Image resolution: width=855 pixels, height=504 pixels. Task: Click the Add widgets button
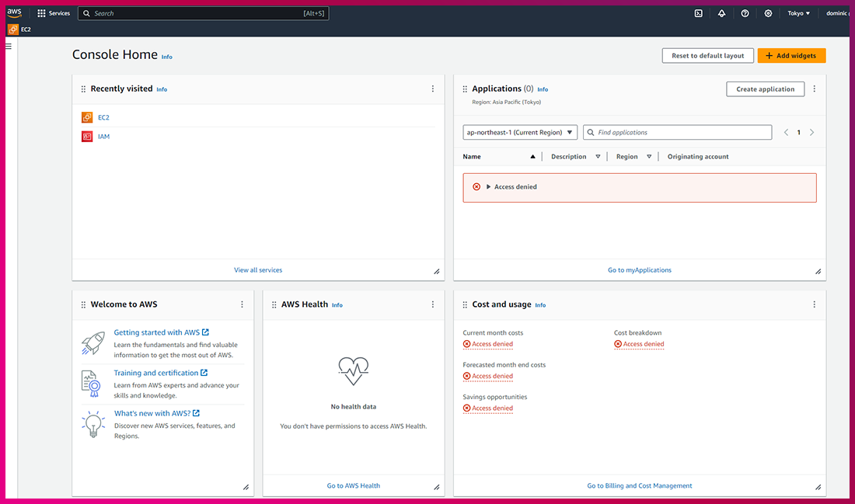(791, 56)
